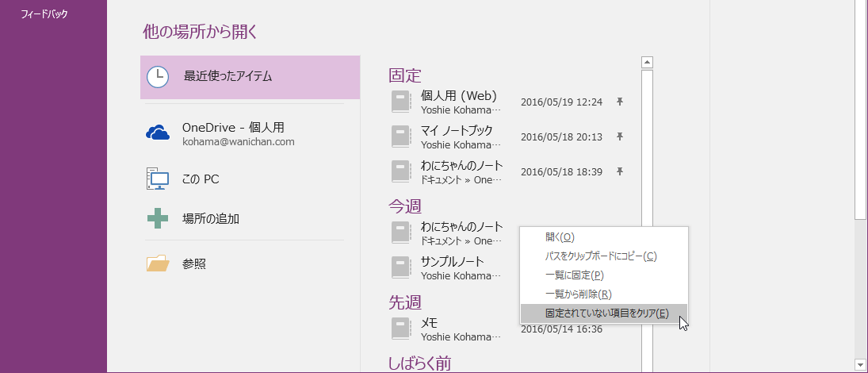Click the マイ ノートブック notebook icon
Image resolution: width=868 pixels, height=373 pixels.
click(x=401, y=137)
